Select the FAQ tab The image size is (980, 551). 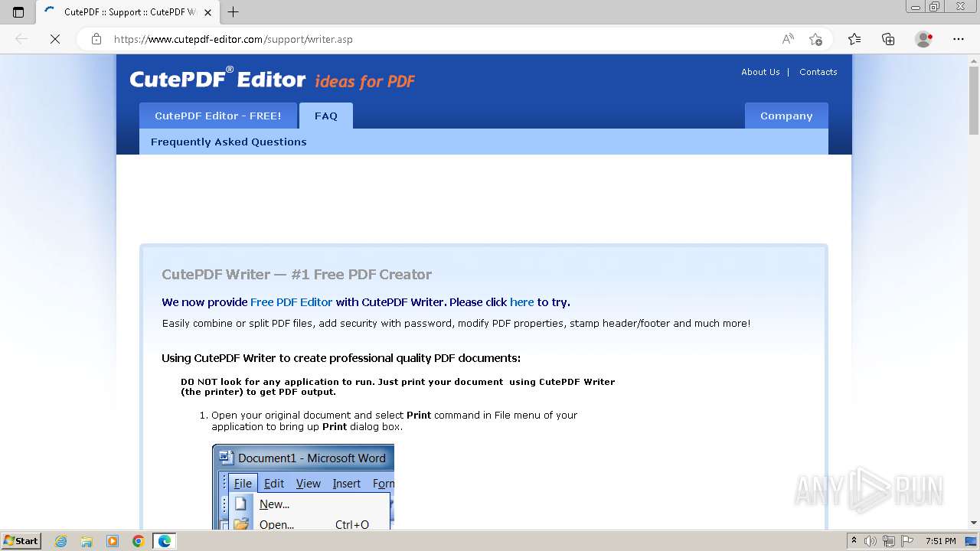[326, 116]
